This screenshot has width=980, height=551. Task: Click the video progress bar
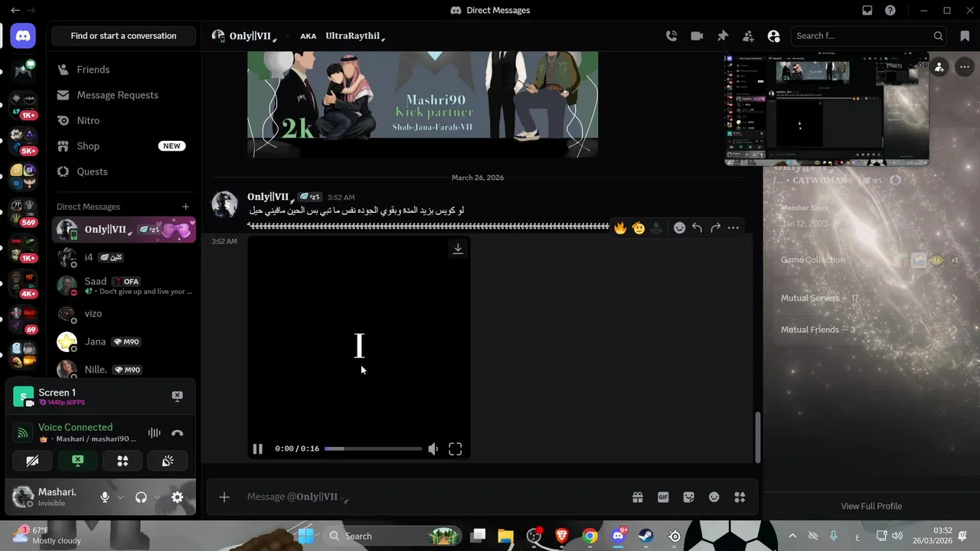pyautogui.click(x=373, y=449)
